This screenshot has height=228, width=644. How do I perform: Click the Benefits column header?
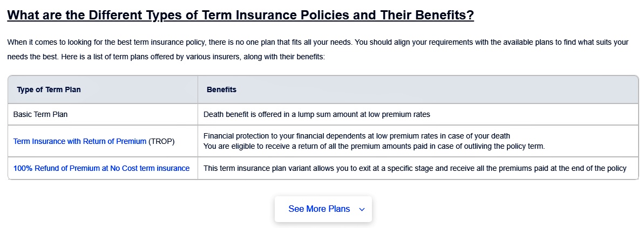click(221, 89)
